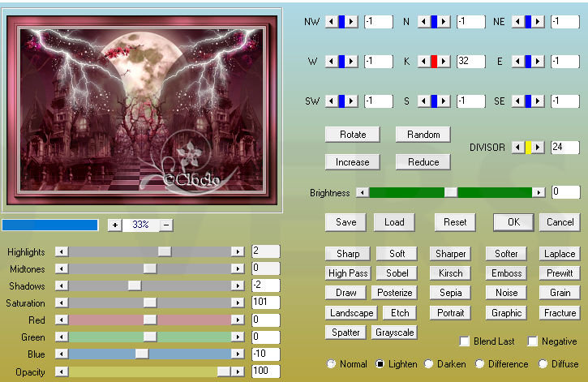Screen dimensions: 588x382
Task: Click Shadows slider left arrow
Action: (x=62, y=285)
